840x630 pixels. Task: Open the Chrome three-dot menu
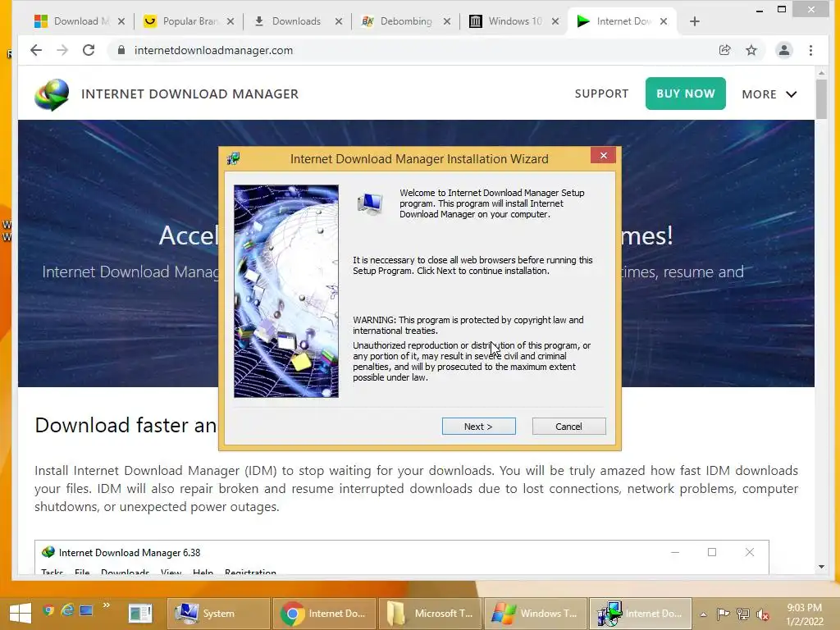[810, 50]
